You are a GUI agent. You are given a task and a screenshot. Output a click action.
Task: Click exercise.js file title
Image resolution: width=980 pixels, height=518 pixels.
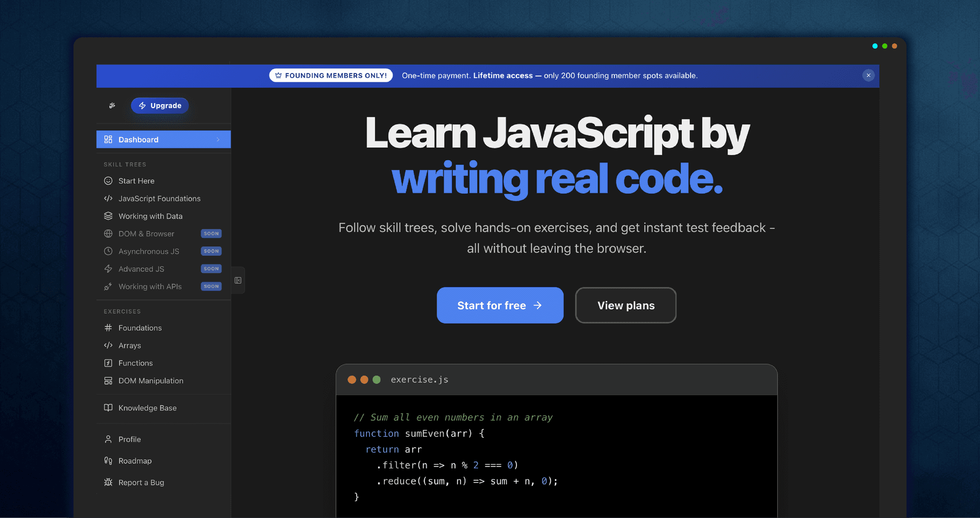(420, 380)
